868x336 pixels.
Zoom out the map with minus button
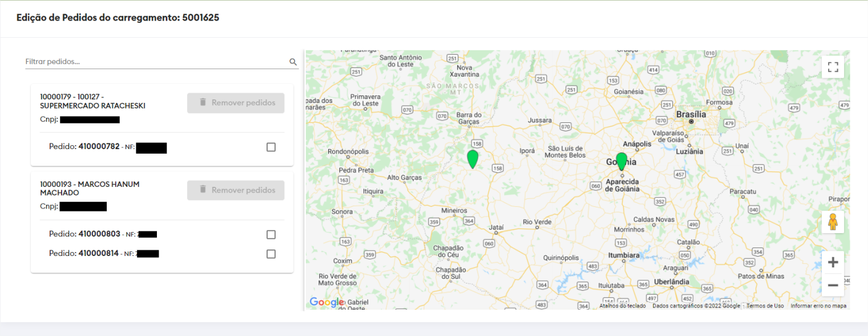[x=833, y=285]
